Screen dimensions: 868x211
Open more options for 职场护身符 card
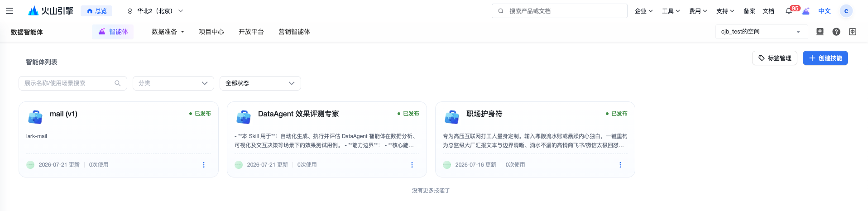pos(620,165)
